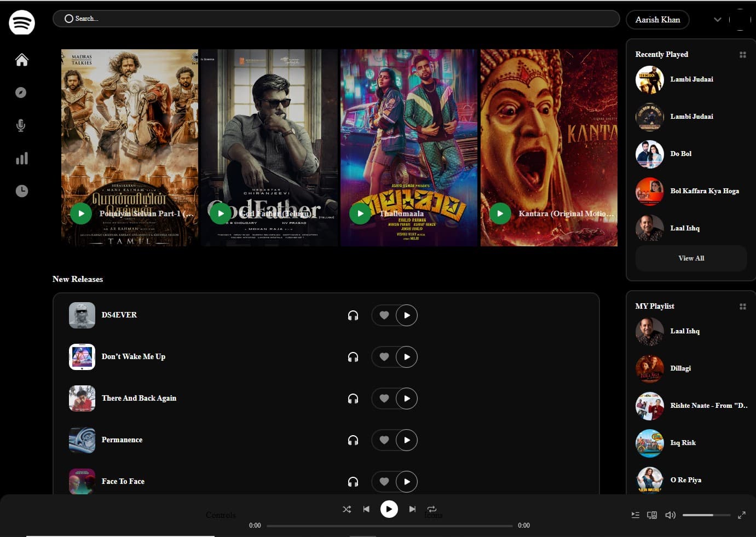756x537 pixels.
Task: Like the Don't Wake Me Up track
Action: tap(384, 357)
